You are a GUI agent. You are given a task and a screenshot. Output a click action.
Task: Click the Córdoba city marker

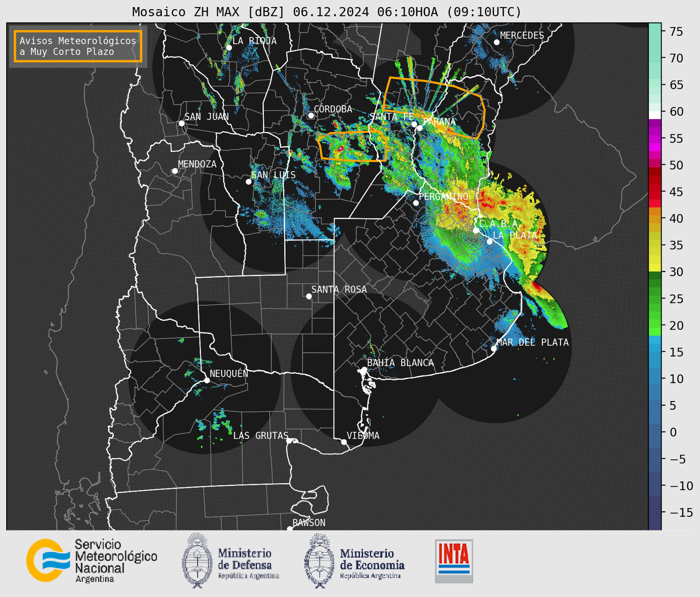pyautogui.click(x=311, y=115)
